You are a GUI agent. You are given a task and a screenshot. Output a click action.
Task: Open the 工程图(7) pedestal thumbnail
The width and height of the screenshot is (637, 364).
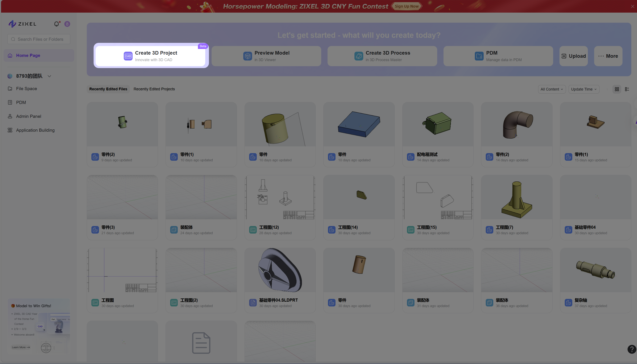516,197
